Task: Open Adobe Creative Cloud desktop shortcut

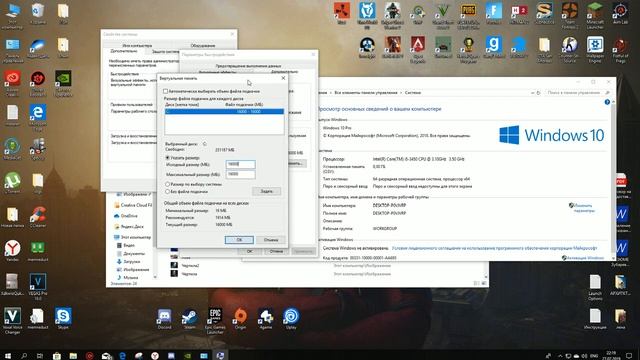Action: click(x=12, y=84)
